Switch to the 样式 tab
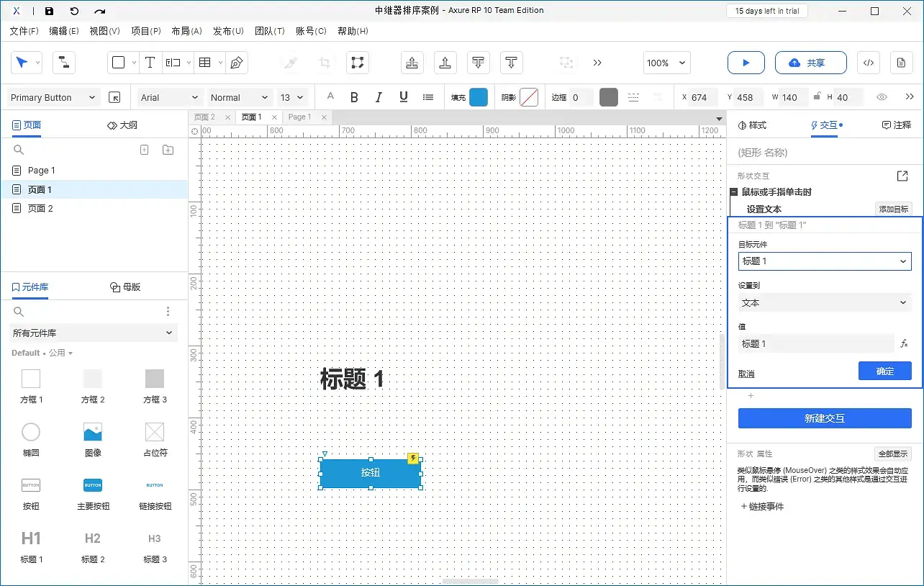This screenshot has height=586, width=924. point(753,125)
